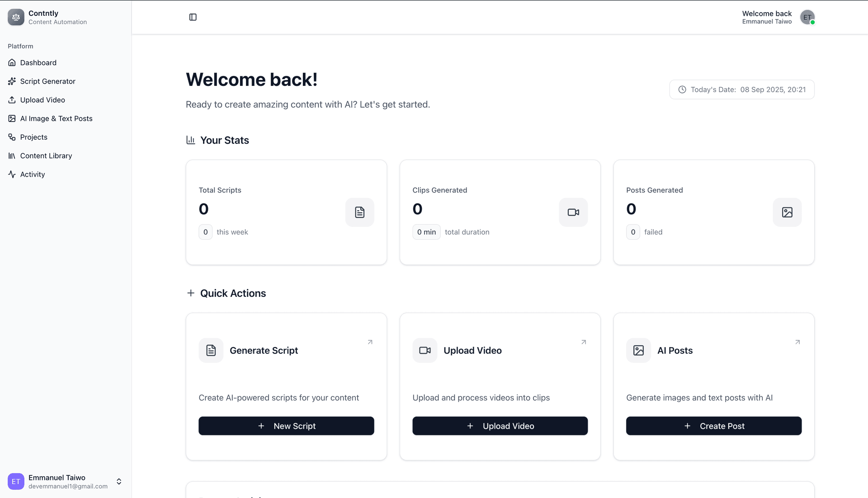Screen dimensions: 868x498
Task: Expand the Emmanuel Taiwo account switcher
Action: tap(119, 481)
